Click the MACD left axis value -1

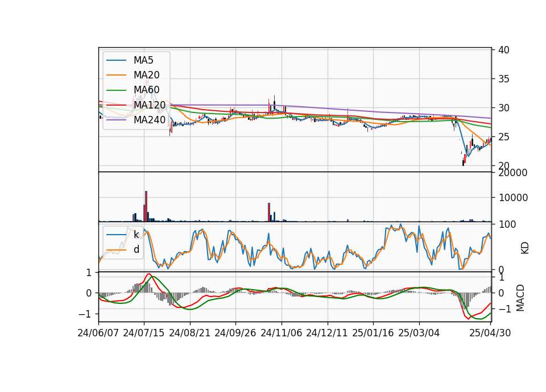85,314
